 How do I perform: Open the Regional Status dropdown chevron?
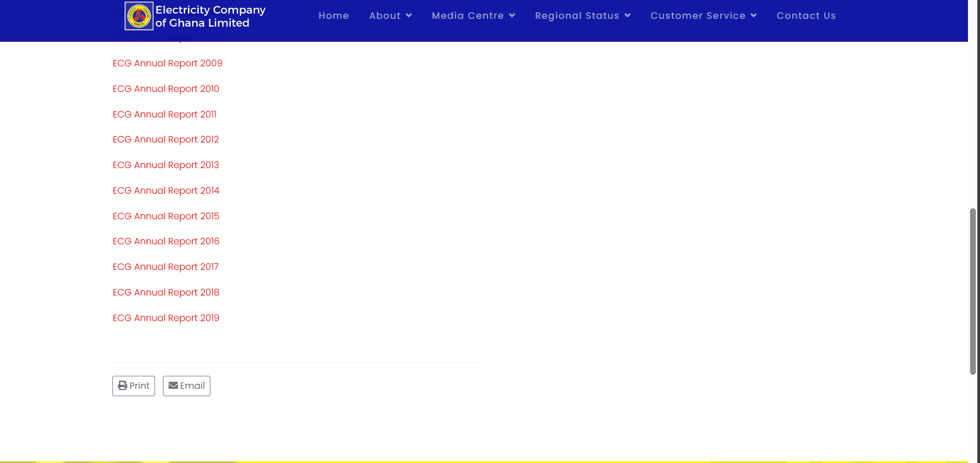click(x=628, y=16)
